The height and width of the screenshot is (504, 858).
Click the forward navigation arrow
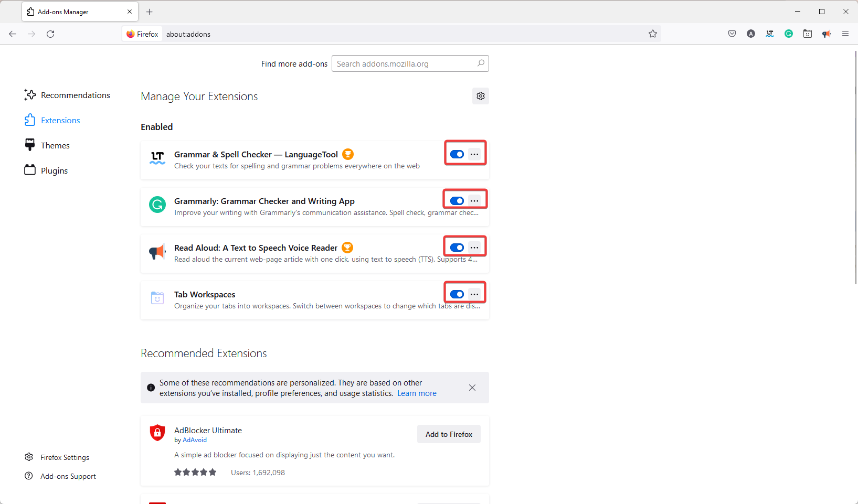coord(31,34)
